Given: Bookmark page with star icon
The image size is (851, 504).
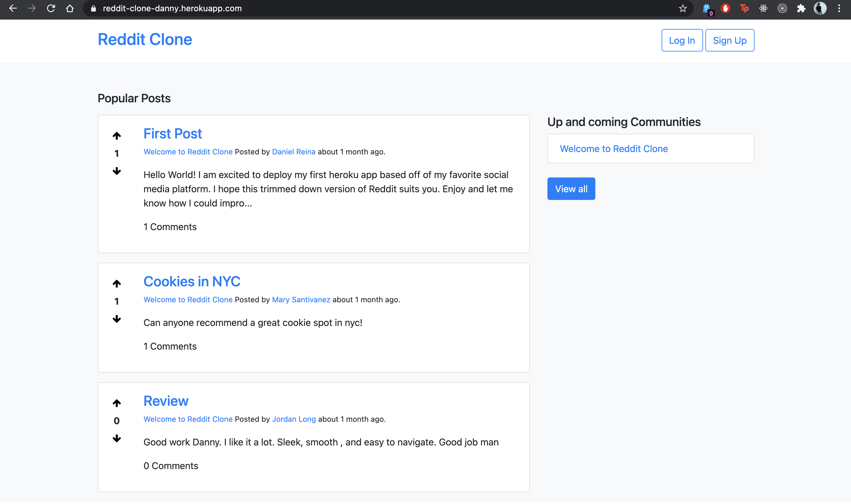Looking at the screenshot, I should click(x=683, y=9).
